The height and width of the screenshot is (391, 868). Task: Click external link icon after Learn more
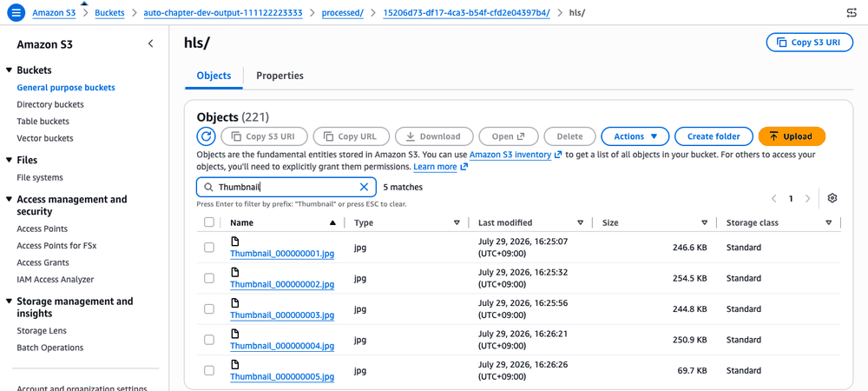464,167
